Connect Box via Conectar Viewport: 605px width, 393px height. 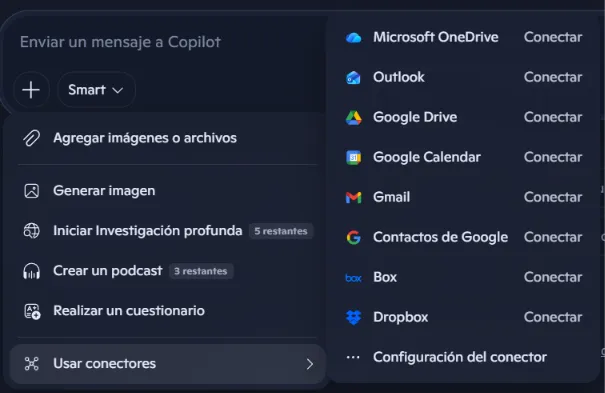coord(553,277)
